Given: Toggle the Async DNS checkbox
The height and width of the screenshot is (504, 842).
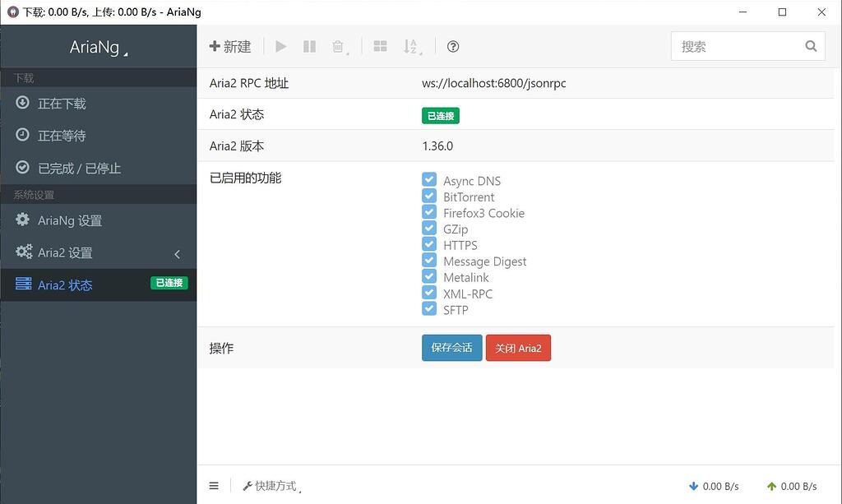Looking at the screenshot, I should pos(428,180).
